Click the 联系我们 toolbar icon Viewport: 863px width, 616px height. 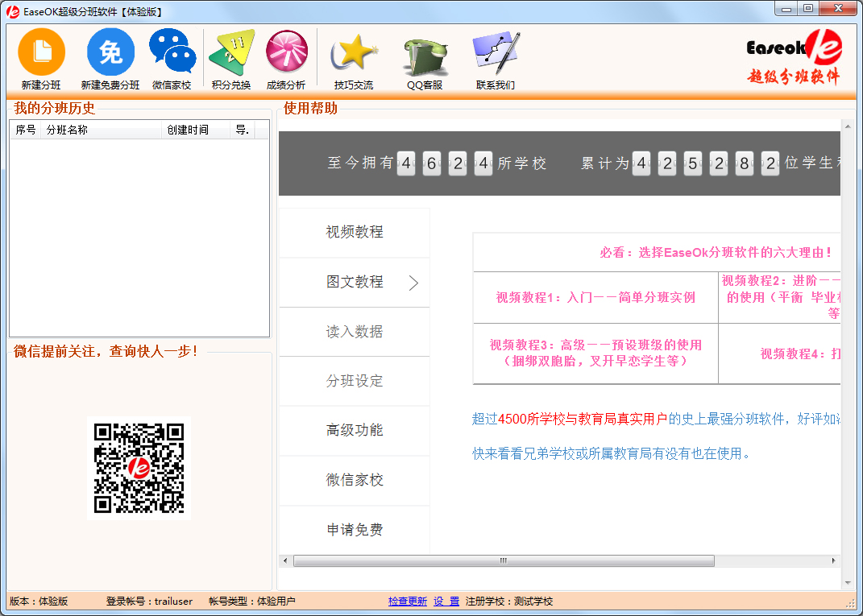click(496, 52)
